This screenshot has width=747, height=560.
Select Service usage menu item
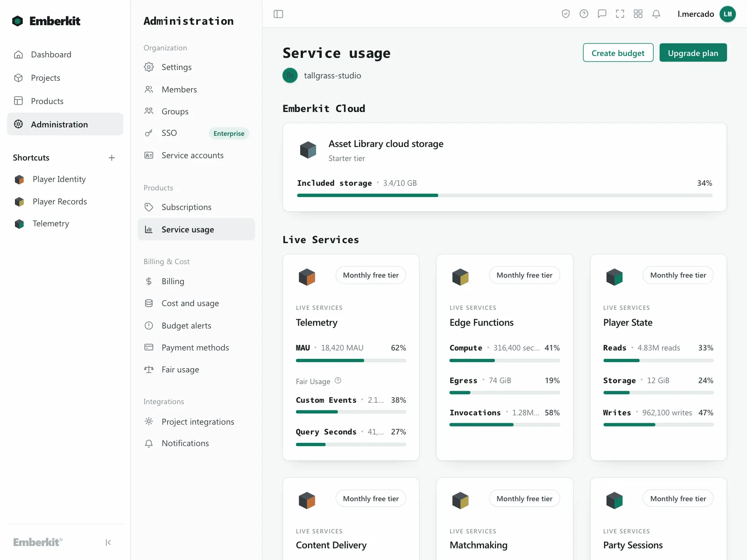pyautogui.click(x=196, y=230)
